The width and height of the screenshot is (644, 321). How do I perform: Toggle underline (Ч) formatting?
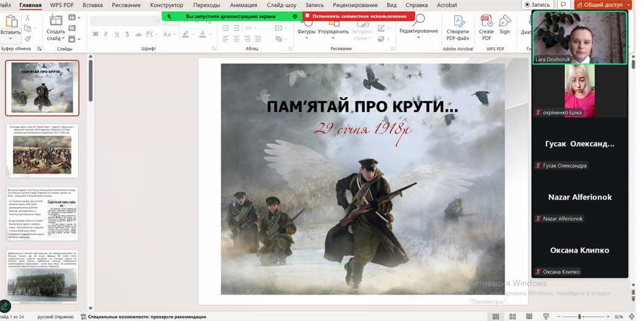coord(116,35)
